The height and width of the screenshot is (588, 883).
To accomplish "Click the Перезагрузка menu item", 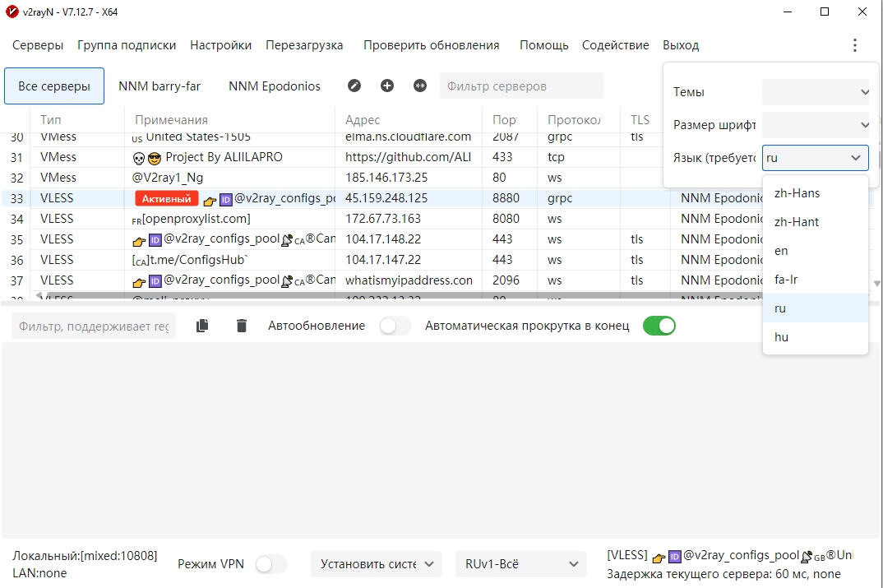I will pos(304,45).
